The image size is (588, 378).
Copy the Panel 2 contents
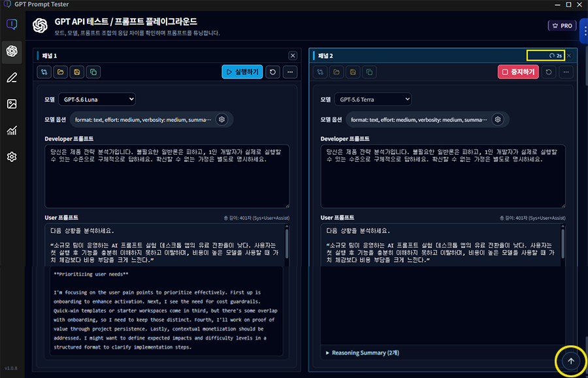point(369,72)
